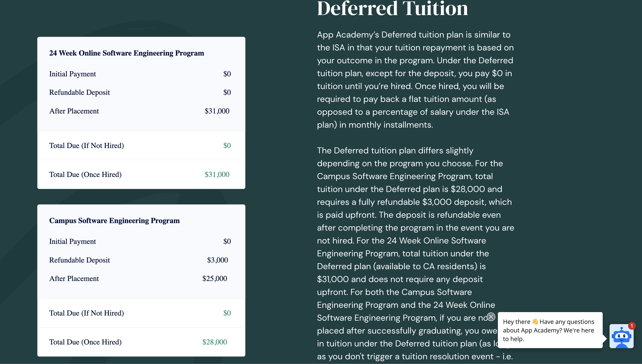Click the green $28,000 Total Due amount
642x364 pixels.
(x=215, y=342)
